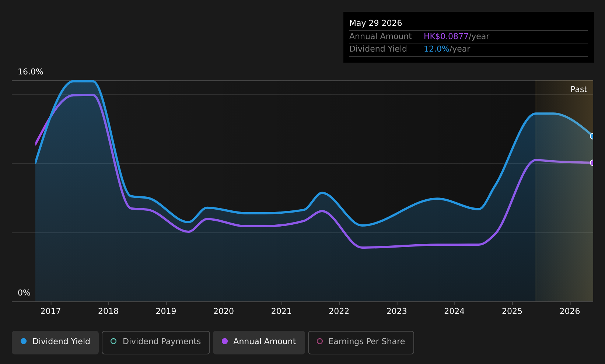Click the 2017 axis label
Screen dimensions: 605x364
[50, 311]
